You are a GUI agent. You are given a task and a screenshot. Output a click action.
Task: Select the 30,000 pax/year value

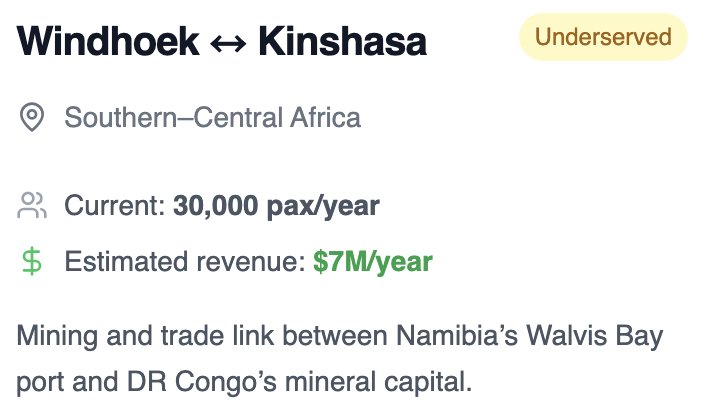tap(276, 206)
